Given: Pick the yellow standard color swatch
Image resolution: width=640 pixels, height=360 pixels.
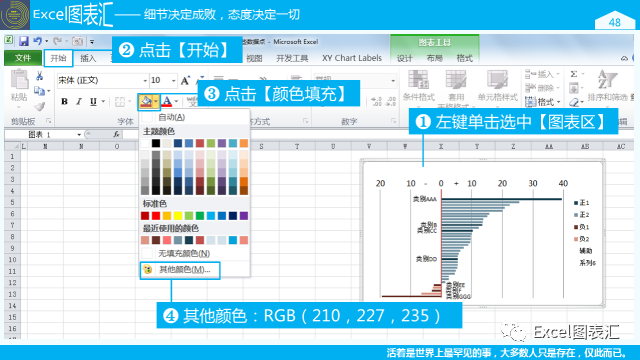Looking at the screenshot, I should [178, 216].
